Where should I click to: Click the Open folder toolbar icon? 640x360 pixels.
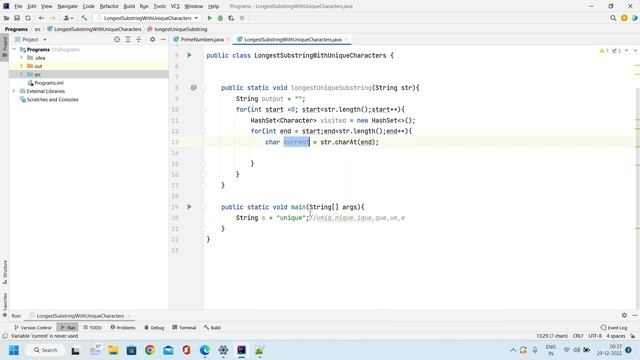pyautogui.click(x=6, y=18)
